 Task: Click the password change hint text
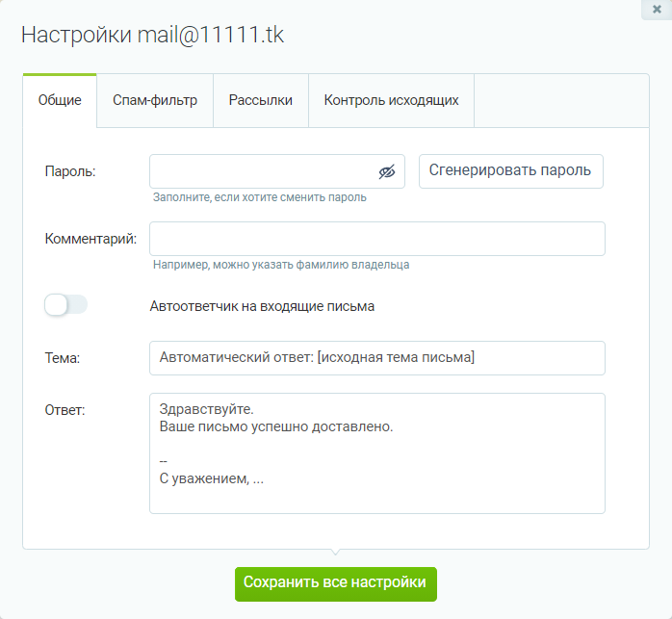pyautogui.click(x=260, y=197)
